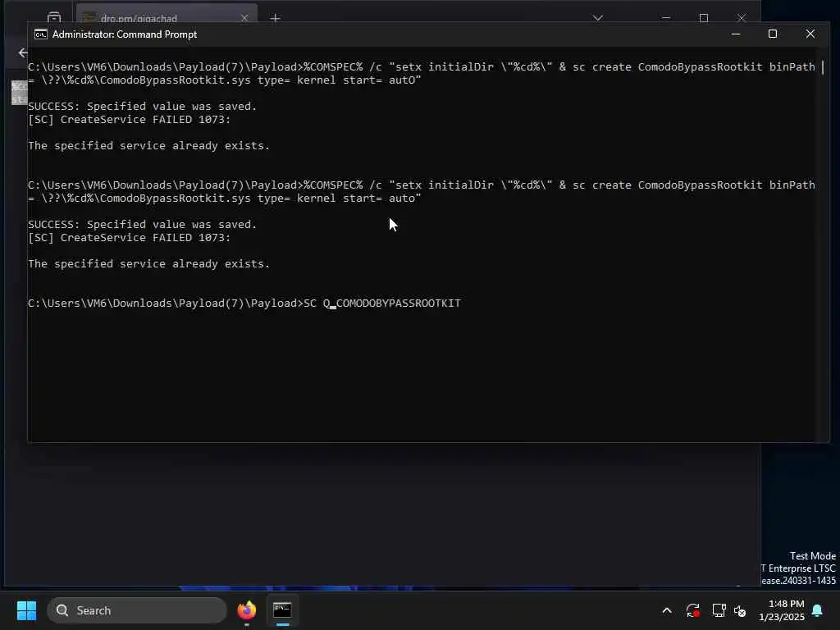Close the background browser window

pyautogui.click(x=742, y=18)
